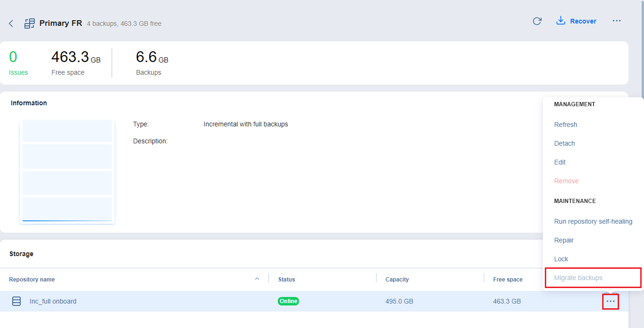Sort by the Status column header

click(286, 280)
